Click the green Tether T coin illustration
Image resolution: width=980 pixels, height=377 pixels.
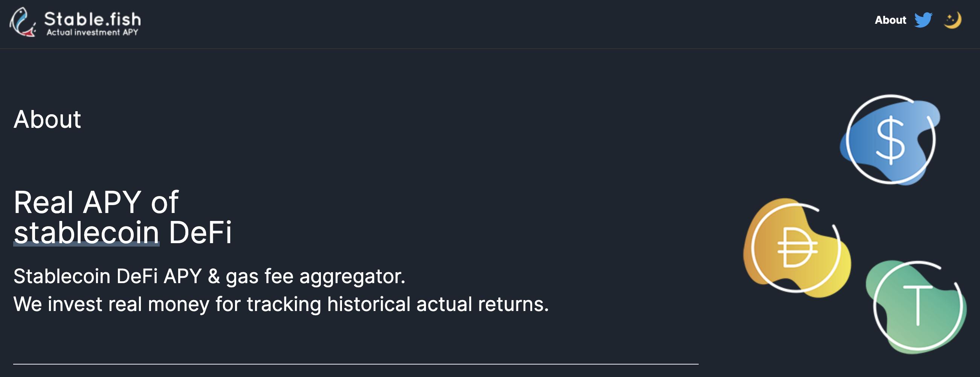pyautogui.click(x=917, y=306)
